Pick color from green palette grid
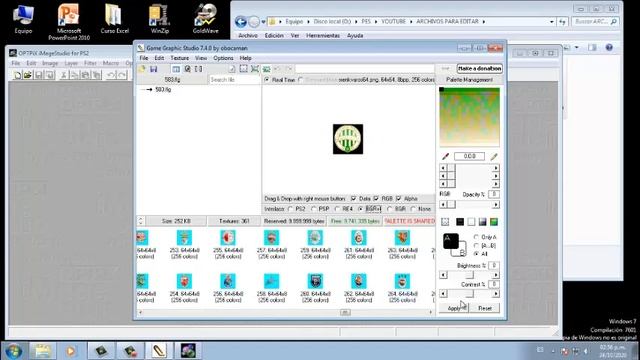The width and height of the screenshot is (640, 360). 469,117
